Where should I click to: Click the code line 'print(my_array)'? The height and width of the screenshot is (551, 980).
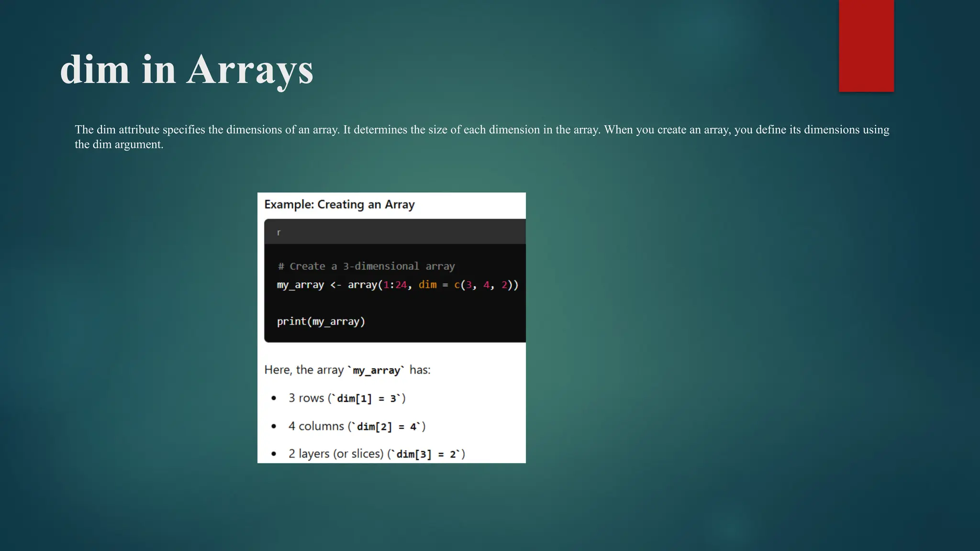(x=321, y=321)
